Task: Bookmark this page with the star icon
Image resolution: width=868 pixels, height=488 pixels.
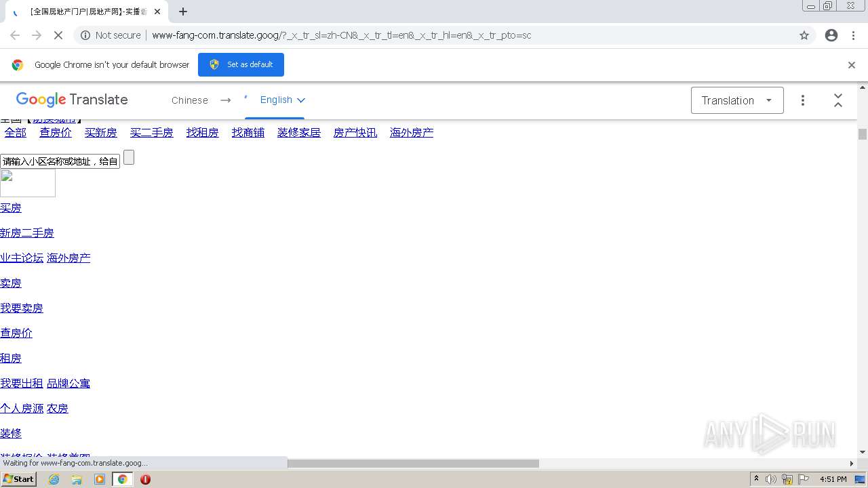Action: click(804, 35)
